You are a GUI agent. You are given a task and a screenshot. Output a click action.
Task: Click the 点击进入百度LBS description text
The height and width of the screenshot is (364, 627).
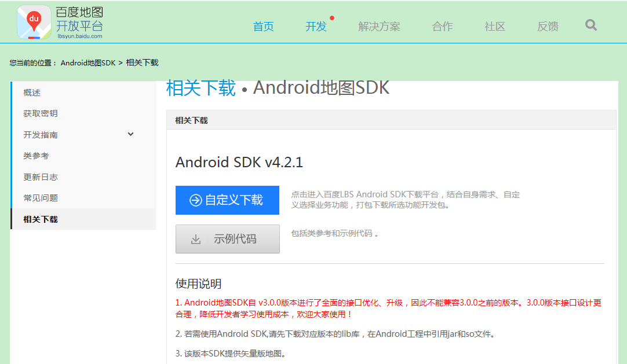[406, 200]
